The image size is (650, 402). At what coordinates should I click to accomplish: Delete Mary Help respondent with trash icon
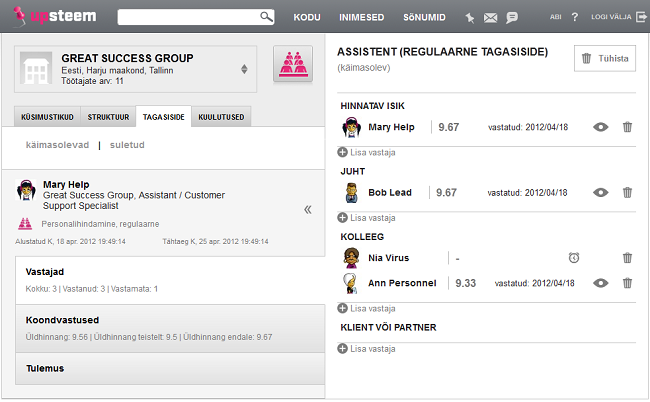(x=627, y=127)
